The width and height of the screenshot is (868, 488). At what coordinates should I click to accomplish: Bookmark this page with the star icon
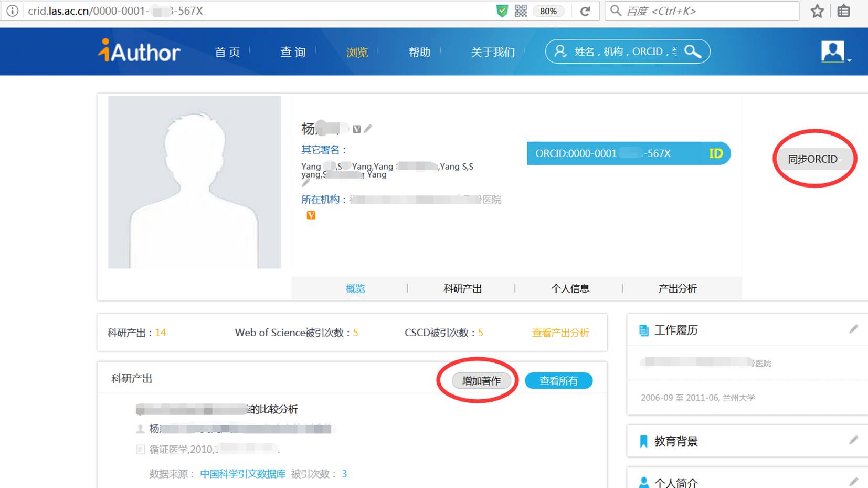(x=817, y=11)
